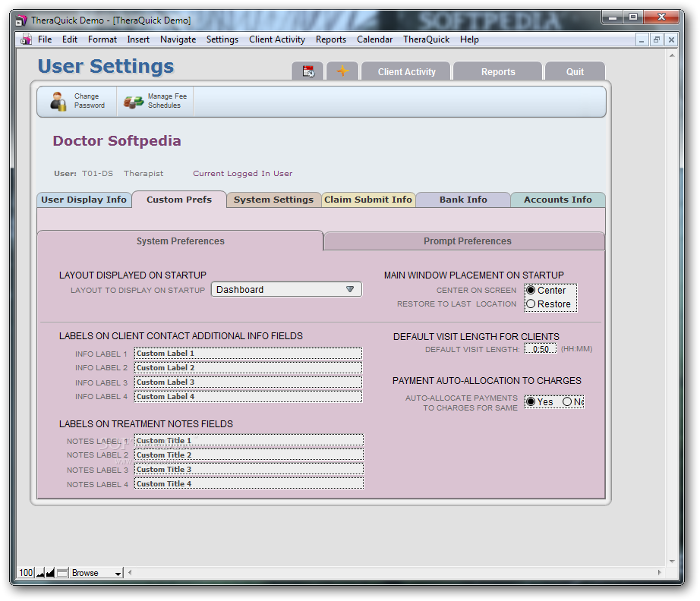The height and width of the screenshot is (601, 700).
Task: Choose No for auto-allocate payments
Action: (567, 401)
